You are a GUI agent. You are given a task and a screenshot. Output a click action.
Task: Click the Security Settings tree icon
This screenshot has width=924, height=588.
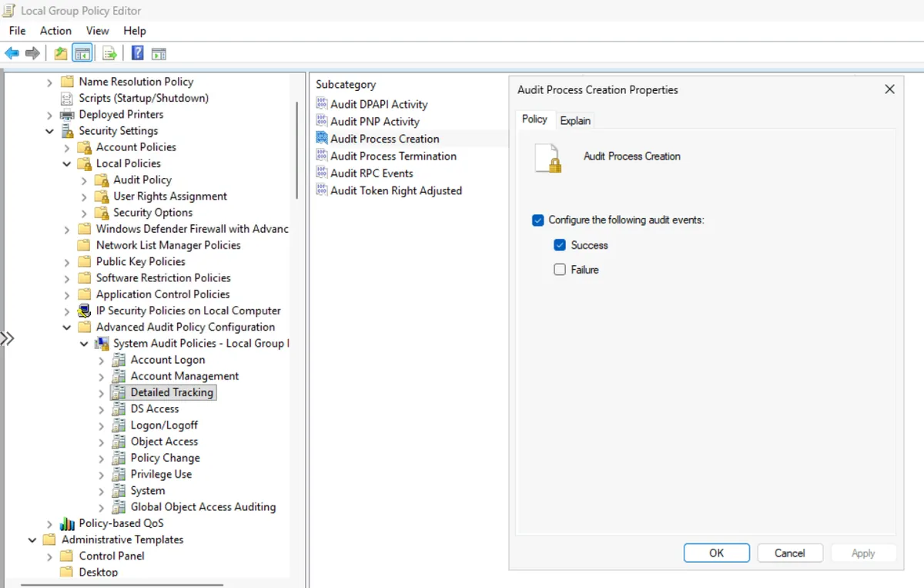pyautogui.click(x=67, y=131)
